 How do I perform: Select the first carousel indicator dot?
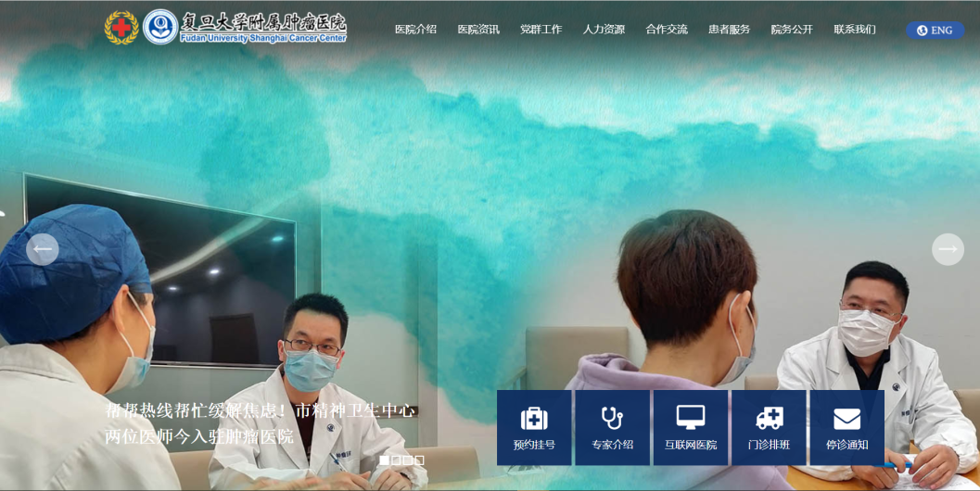pos(385,460)
